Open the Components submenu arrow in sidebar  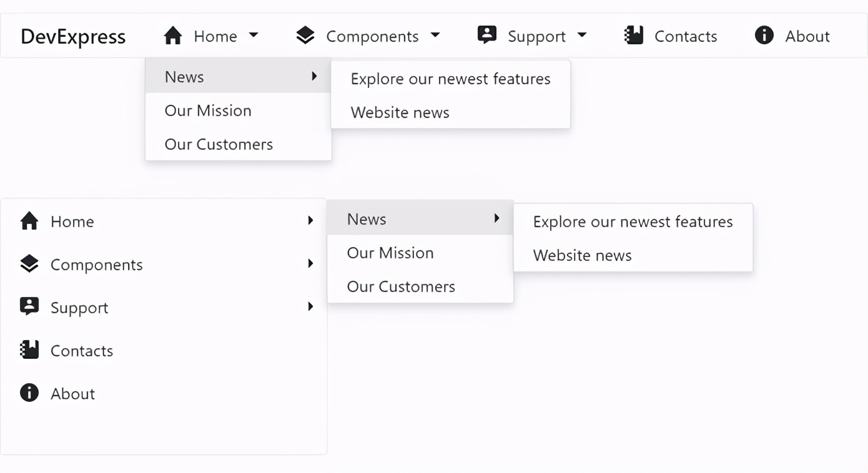(310, 263)
